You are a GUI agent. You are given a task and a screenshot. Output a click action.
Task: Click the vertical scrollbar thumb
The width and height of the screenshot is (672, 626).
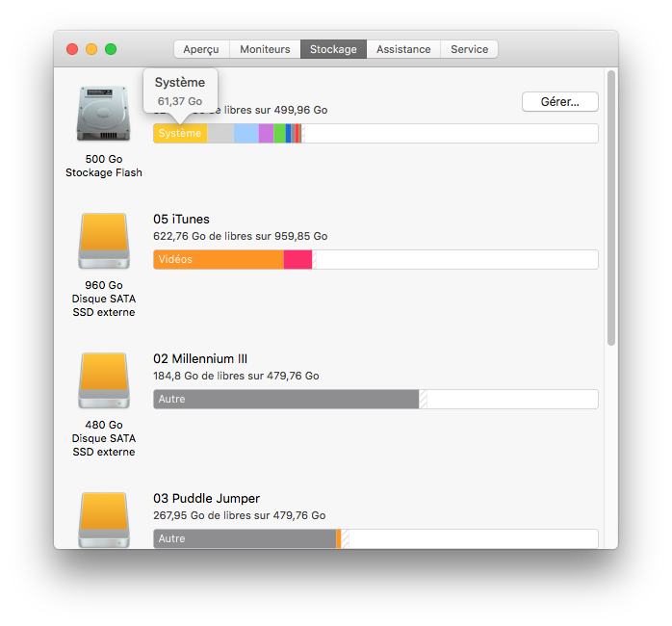611,208
